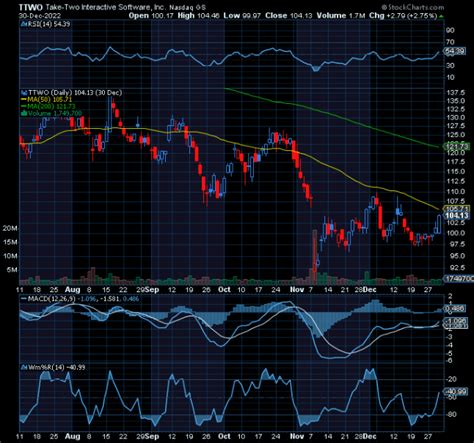Image resolution: width=474 pixels, height=443 pixels.
Task: Click the candlestick icon beside TTWO (Daily)
Action: pyautogui.click(x=24, y=92)
